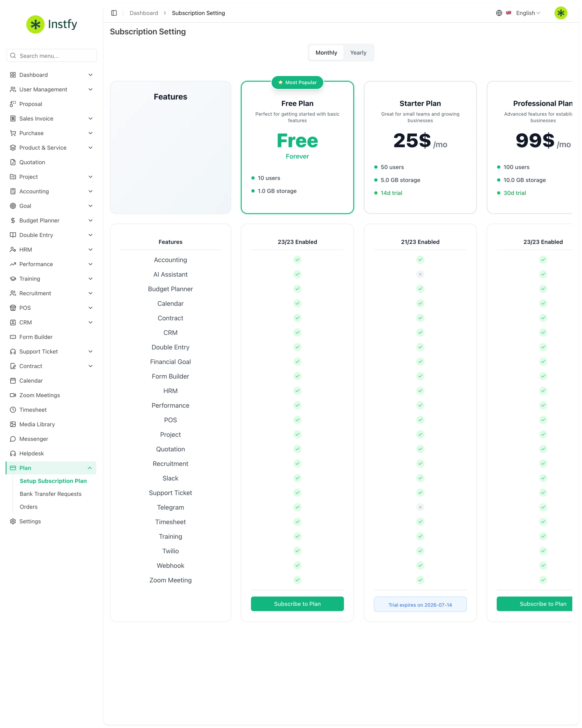The height and width of the screenshot is (728, 582).
Task: Expand the User Management chevron
Action: click(x=91, y=90)
